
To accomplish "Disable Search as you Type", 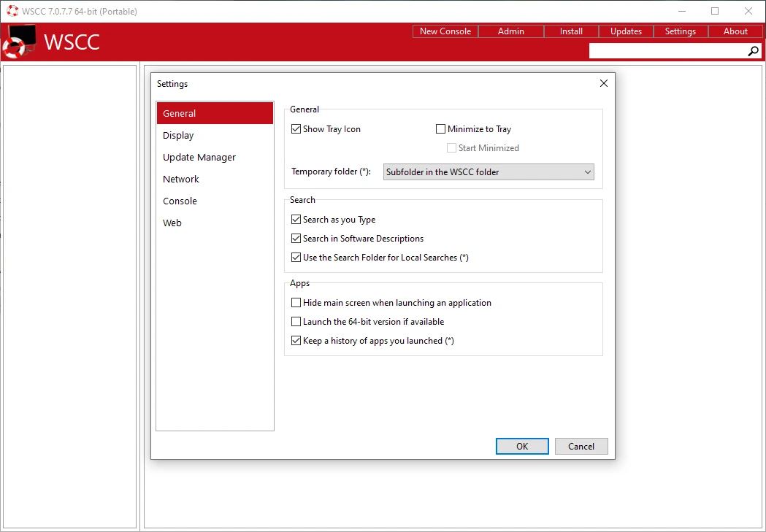I will [x=296, y=220].
